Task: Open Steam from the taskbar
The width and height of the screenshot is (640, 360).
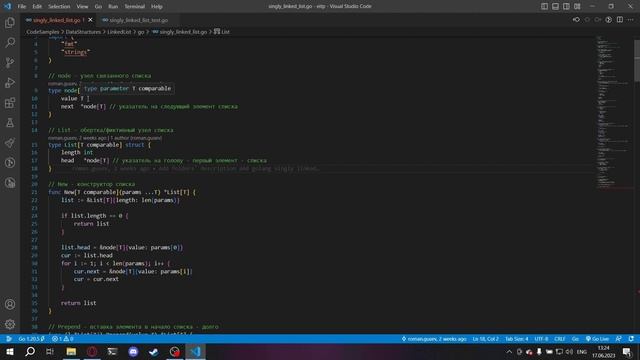Action: point(154,351)
